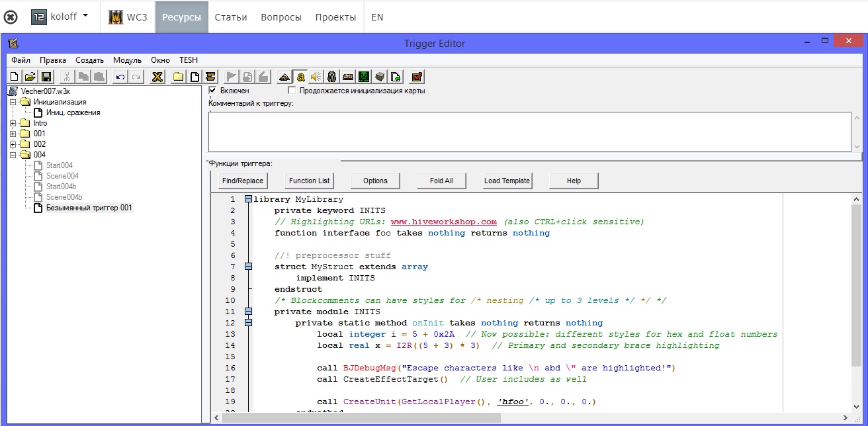Enable Продолжается инициализация карты checkbox
Screen dimensions: 868x426
(292, 91)
